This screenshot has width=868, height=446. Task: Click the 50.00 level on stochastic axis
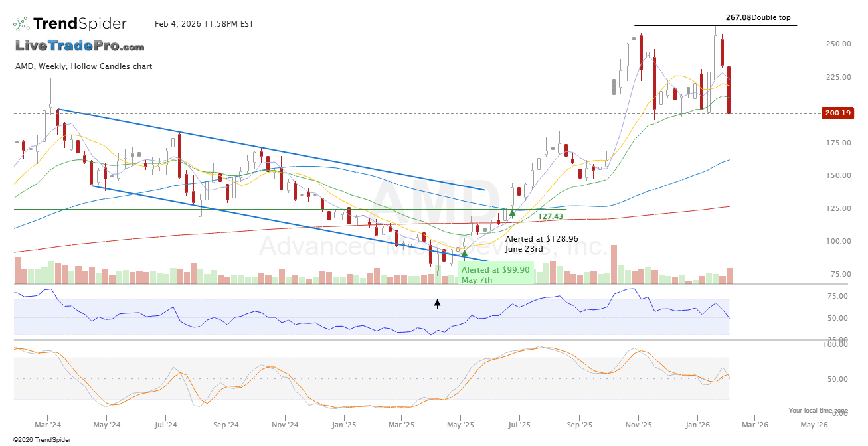[839, 379]
